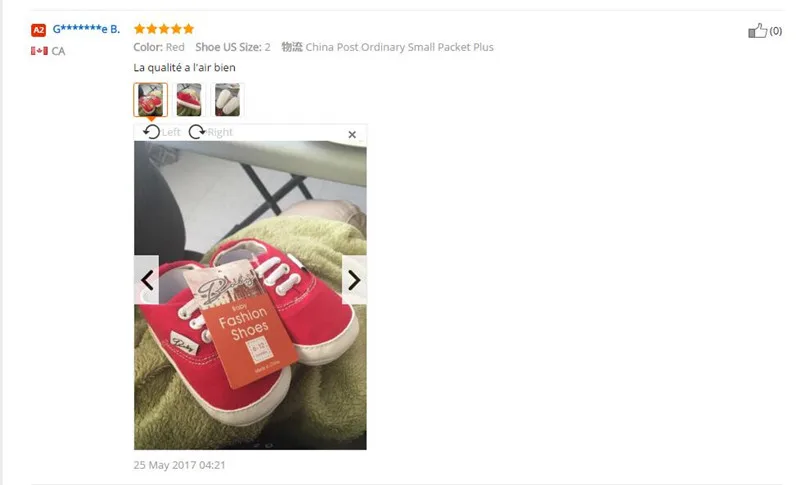
Task: Click the review text La qualité a l'air bien
Action: coord(184,67)
